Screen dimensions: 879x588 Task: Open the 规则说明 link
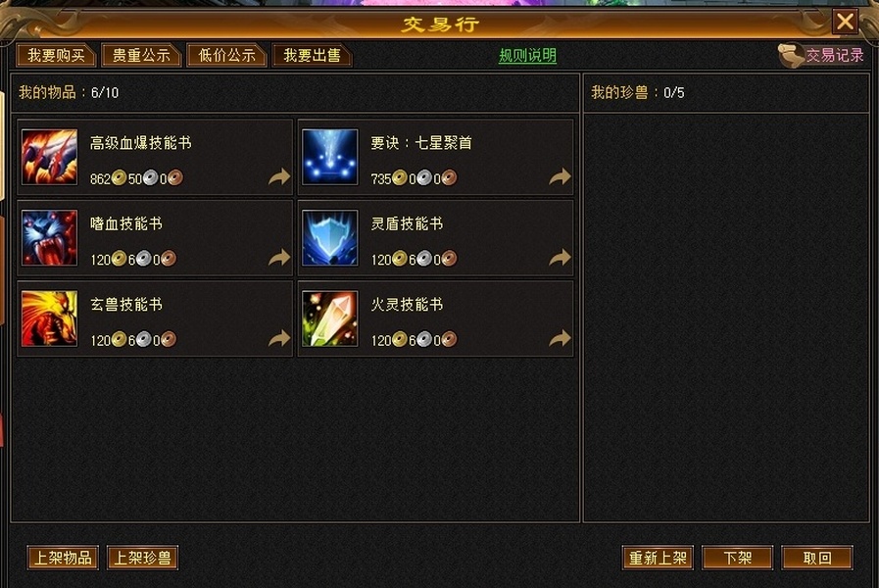tap(527, 55)
